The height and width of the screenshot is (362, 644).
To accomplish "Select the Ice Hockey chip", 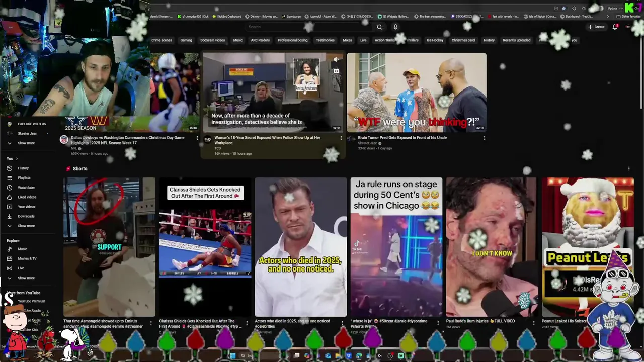I will click(x=435, y=40).
